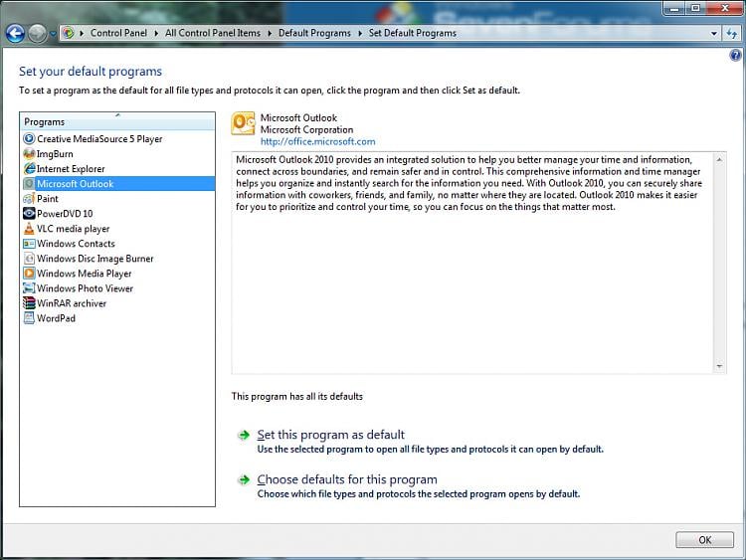The height and width of the screenshot is (560, 746).
Task: Open recent pages dropdown beside Forward button
Action: click(x=53, y=33)
